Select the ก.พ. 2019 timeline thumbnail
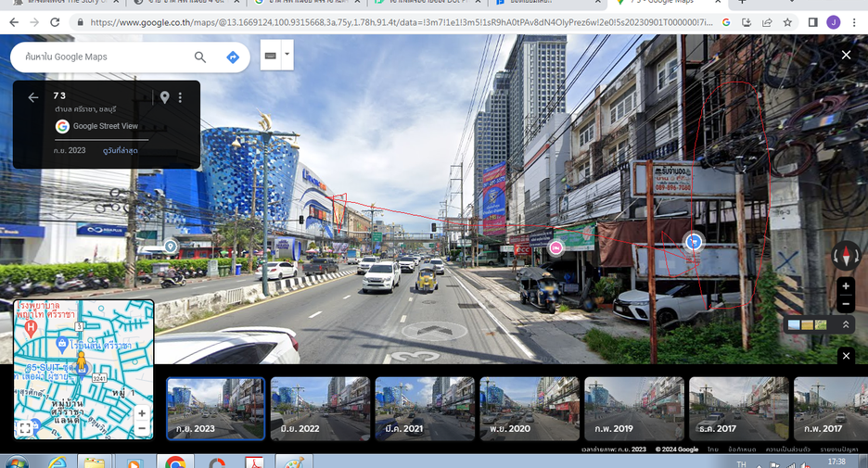Viewport: 868px width, 468px height. [633, 409]
